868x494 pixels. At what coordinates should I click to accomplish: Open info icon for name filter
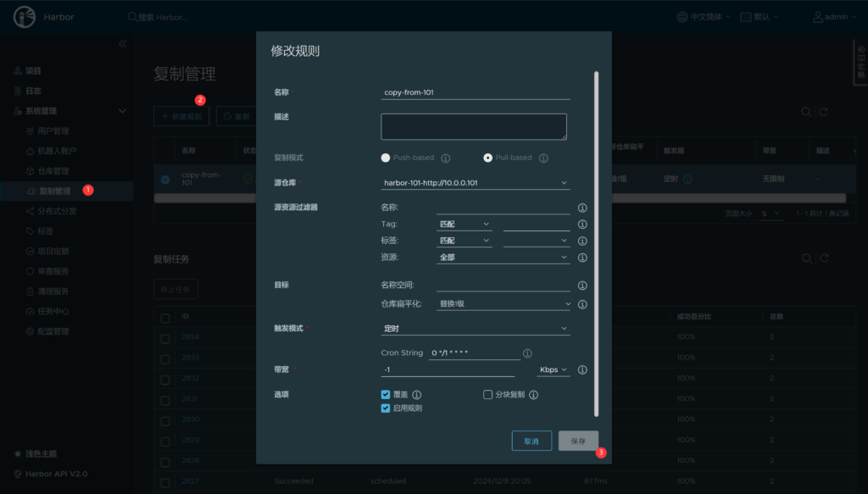point(582,208)
